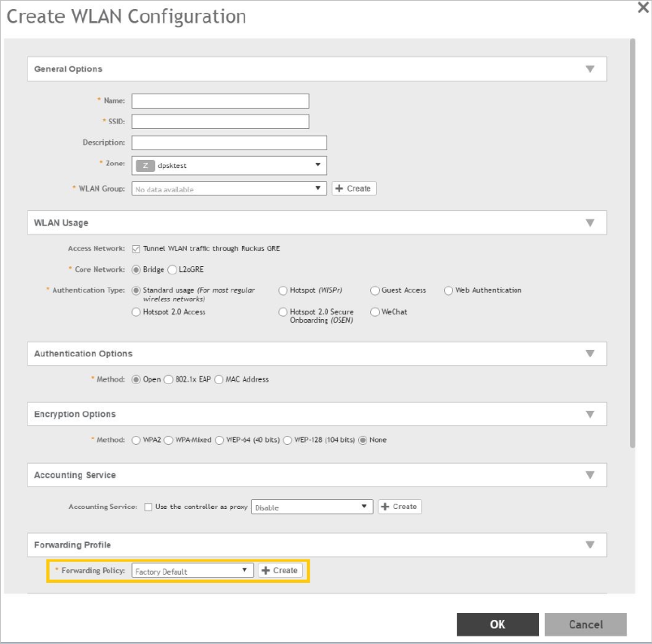This screenshot has height=644, width=652.
Task: Select L2oGRE core network option
Action: [172, 269]
